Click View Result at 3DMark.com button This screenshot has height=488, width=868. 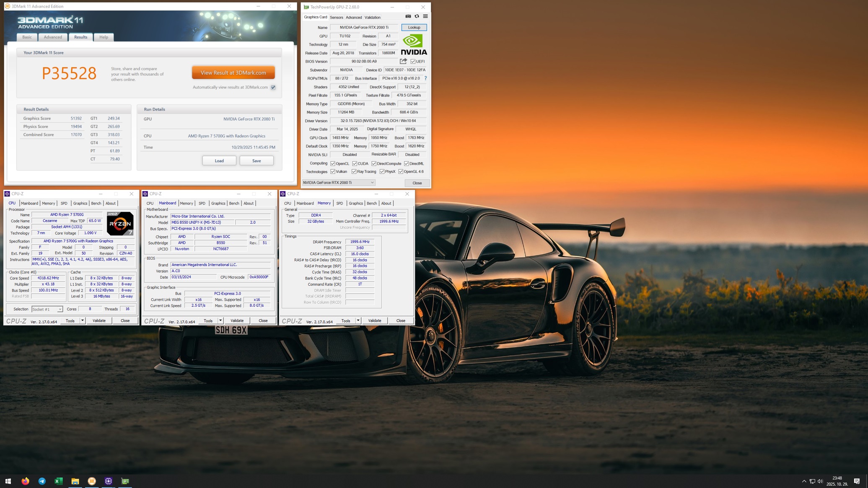coord(233,72)
